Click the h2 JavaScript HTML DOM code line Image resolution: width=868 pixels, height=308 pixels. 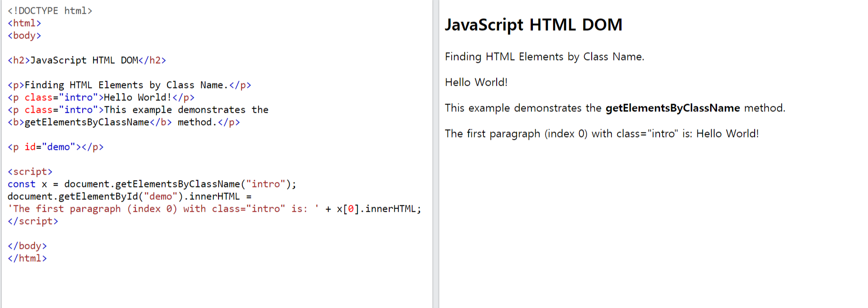(87, 60)
